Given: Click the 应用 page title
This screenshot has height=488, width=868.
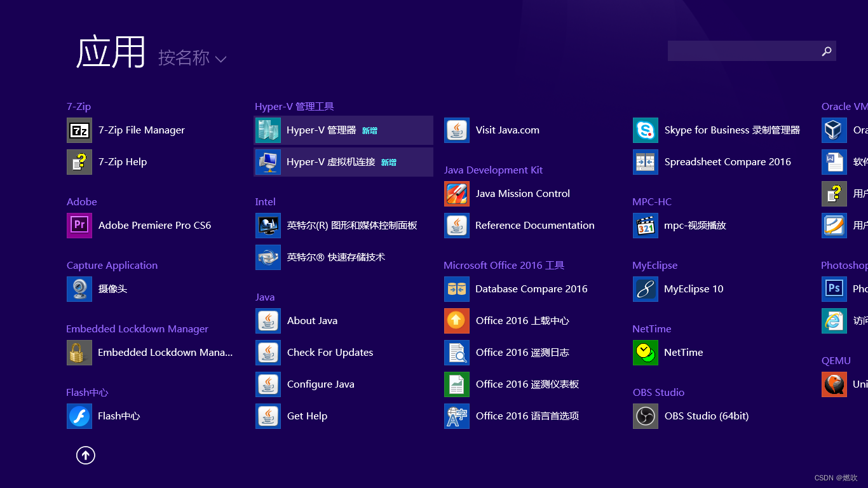Looking at the screenshot, I should click(111, 52).
